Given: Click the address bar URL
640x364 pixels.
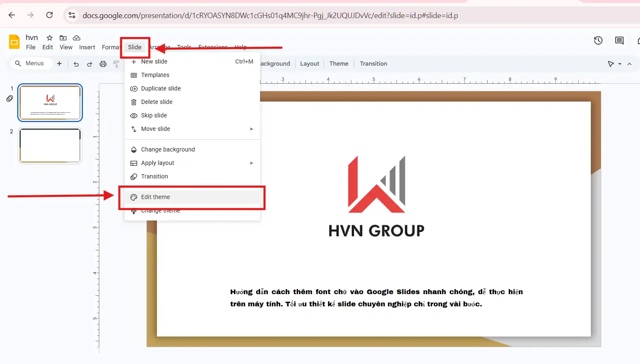Looking at the screenshot, I should [x=270, y=16].
